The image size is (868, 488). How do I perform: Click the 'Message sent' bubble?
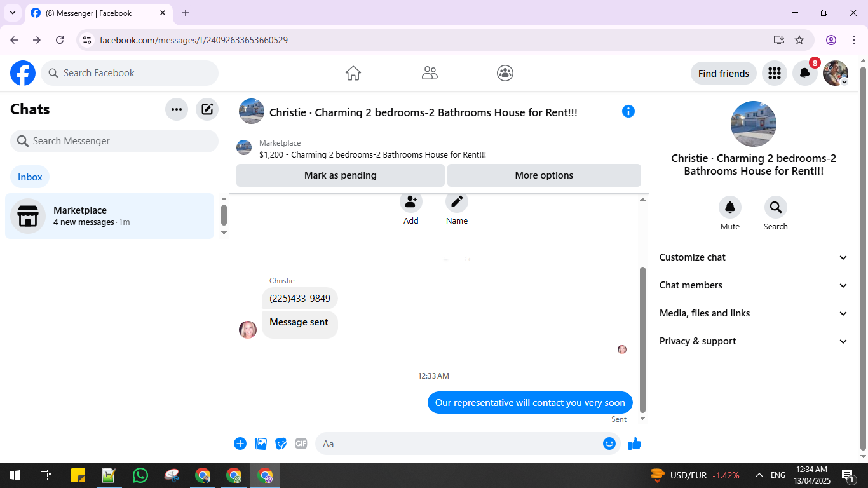[300, 324]
